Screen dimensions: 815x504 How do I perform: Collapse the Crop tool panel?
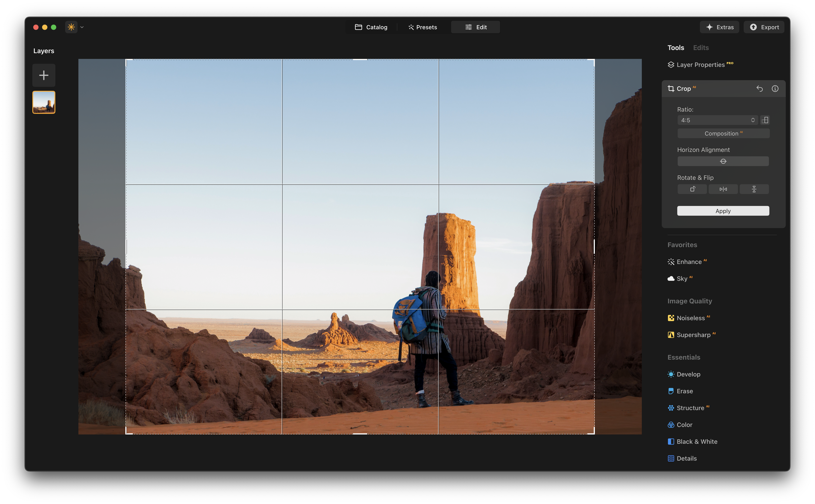pyautogui.click(x=683, y=89)
